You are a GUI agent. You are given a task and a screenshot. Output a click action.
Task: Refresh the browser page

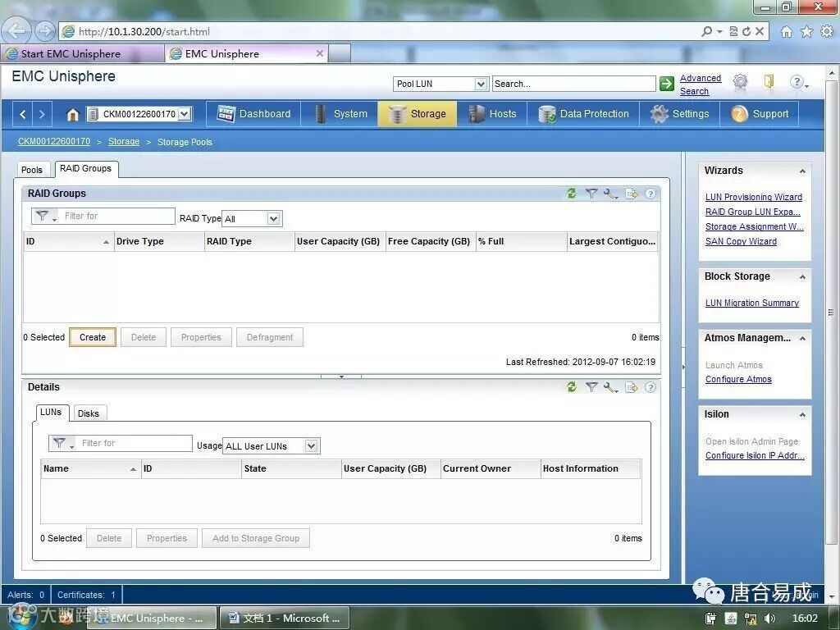pyautogui.click(x=746, y=32)
